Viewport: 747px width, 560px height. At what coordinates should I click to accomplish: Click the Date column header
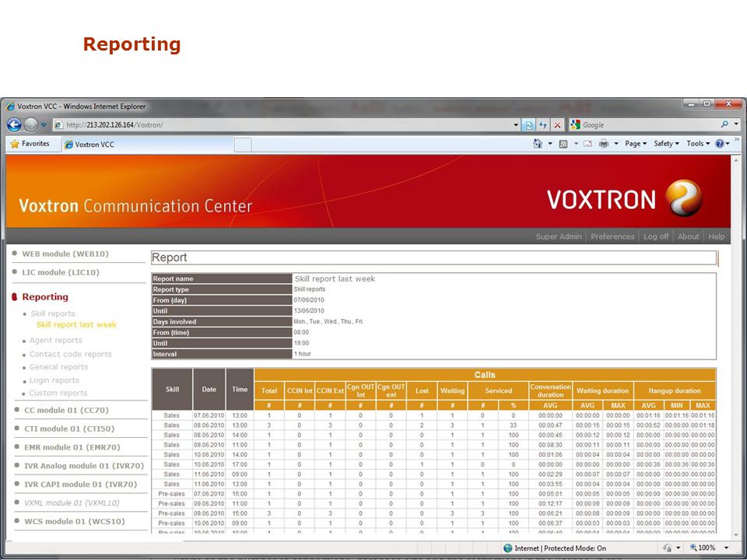(209, 389)
